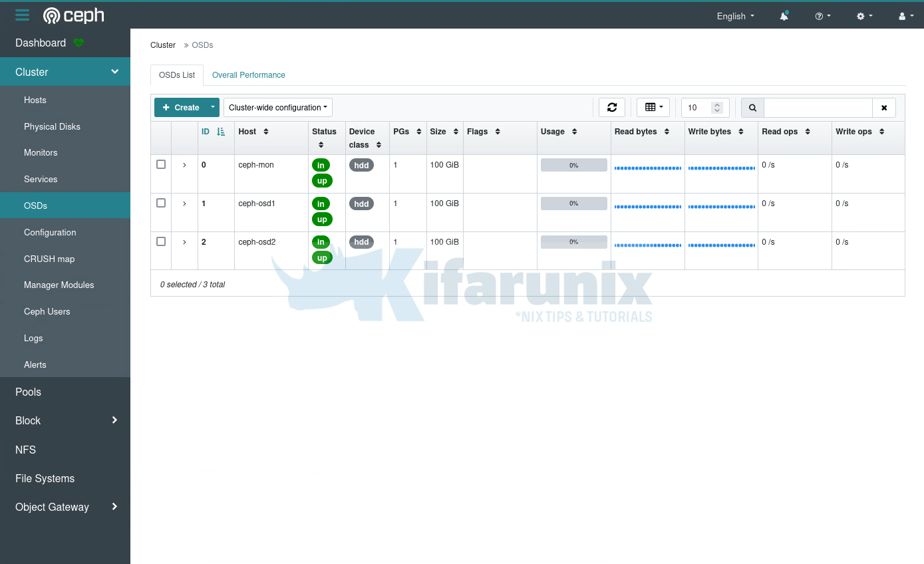Open the Cluster-wide configuration dropdown
Image resolution: width=924 pixels, height=564 pixels.
(277, 108)
